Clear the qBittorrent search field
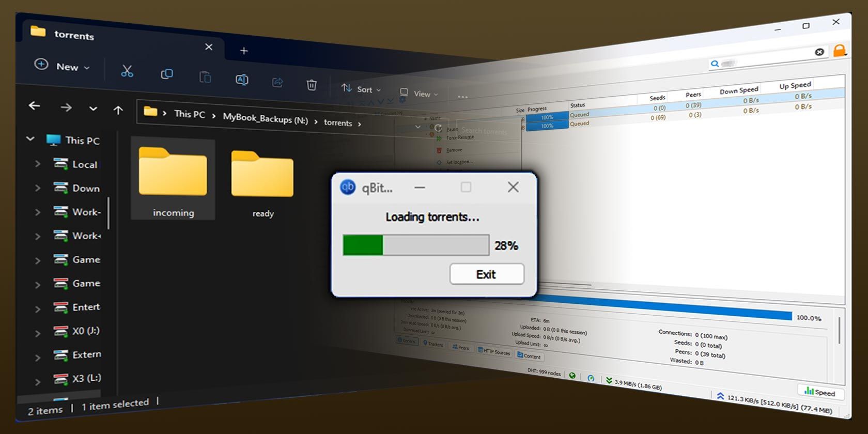 [819, 52]
